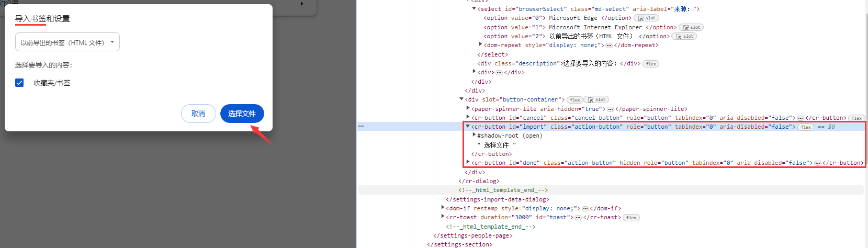Screen dimensions: 868x248
Task: Select the closing </cr-dialog> tag row
Action: [479, 181]
